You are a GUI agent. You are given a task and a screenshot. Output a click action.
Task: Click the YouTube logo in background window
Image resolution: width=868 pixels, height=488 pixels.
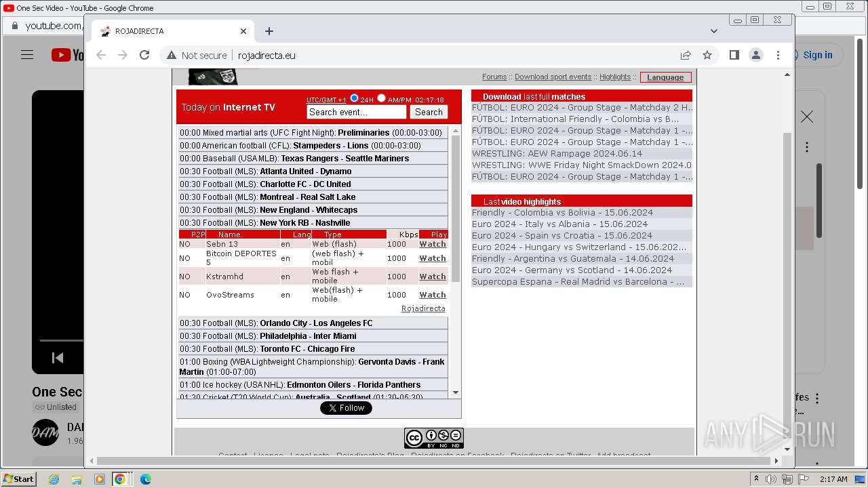click(x=67, y=56)
